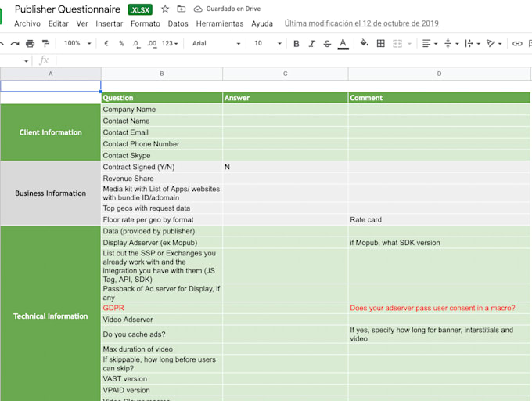The height and width of the screenshot is (401, 532).
Task: Click the print icon
Action: [31, 43]
